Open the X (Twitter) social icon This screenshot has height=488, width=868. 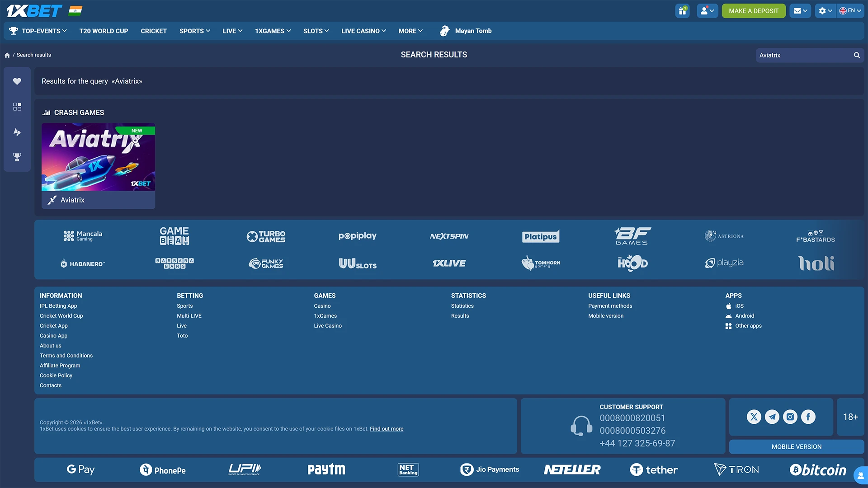[x=754, y=417]
